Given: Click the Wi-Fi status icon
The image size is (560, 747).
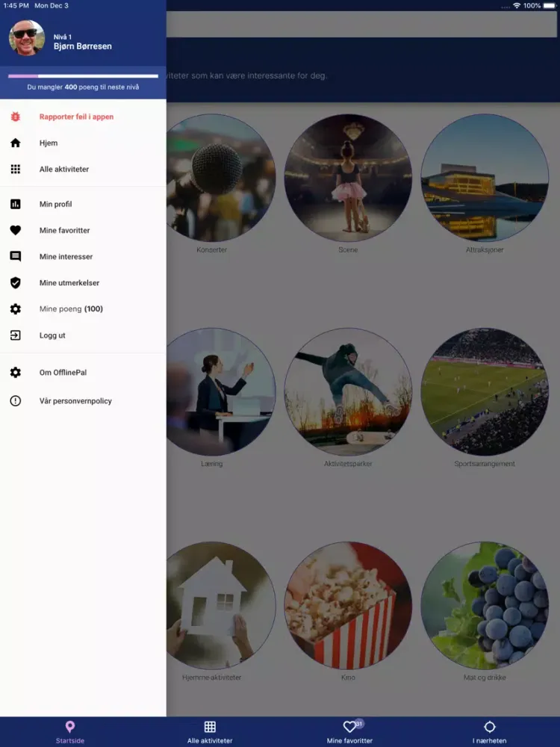Looking at the screenshot, I should 517,6.
